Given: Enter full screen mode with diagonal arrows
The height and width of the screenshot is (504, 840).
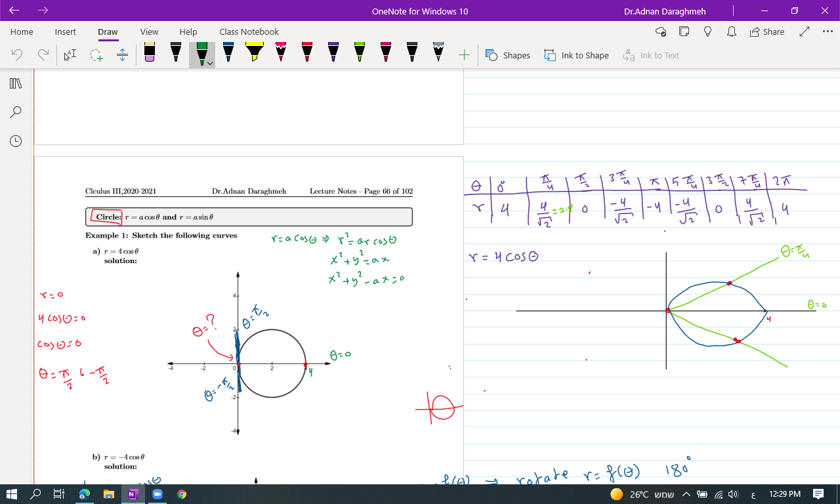Looking at the screenshot, I should tap(805, 31).
